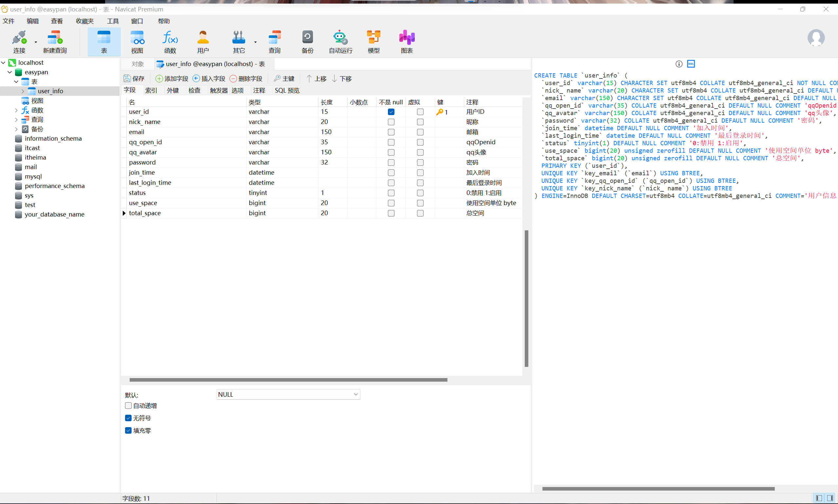838x504 pixels.
Task: Click the DDL view icon in the right panel
Action: coord(691,64)
